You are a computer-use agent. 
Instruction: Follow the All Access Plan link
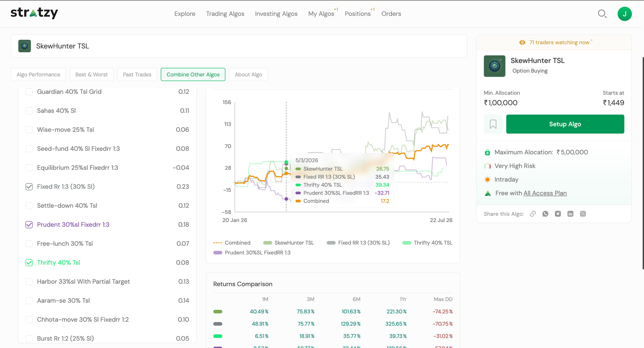(x=545, y=193)
